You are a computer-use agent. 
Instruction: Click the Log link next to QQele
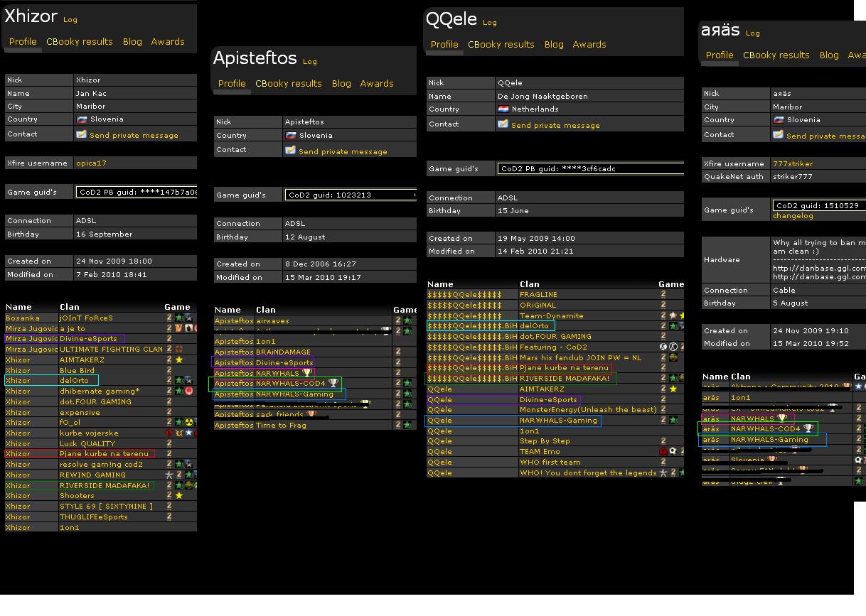pos(490,23)
